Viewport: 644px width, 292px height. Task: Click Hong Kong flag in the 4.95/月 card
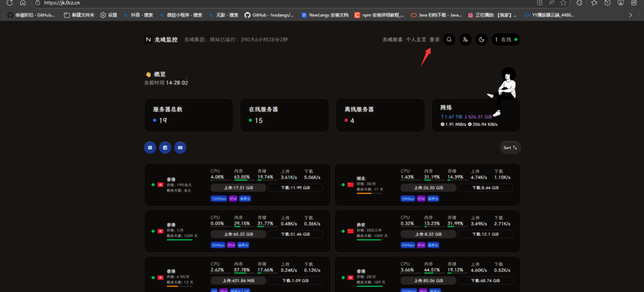160,278
